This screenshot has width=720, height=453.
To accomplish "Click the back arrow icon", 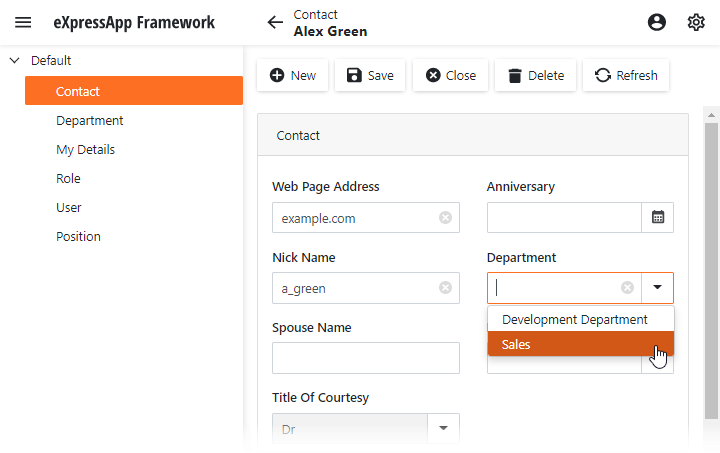I will tap(275, 22).
